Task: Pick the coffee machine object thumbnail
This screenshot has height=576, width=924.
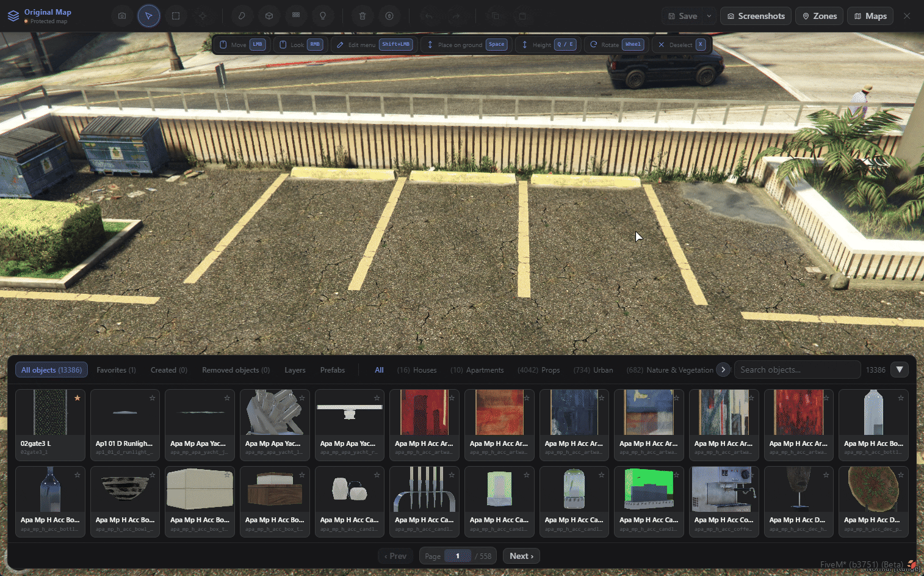Action: click(724, 489)
